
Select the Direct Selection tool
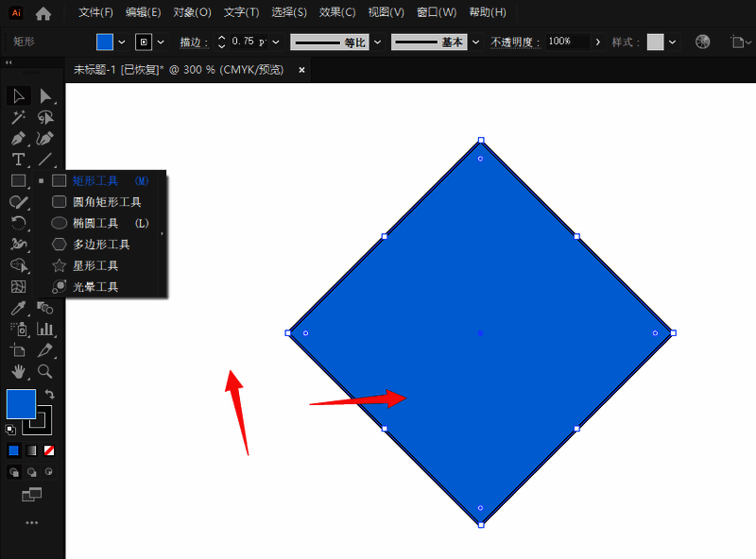coord(44,95)
